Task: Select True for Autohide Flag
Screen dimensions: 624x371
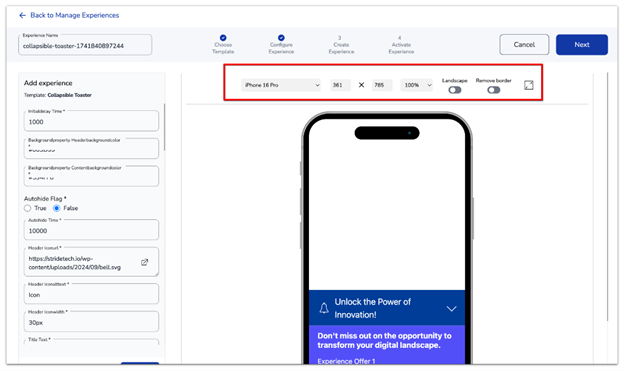Action: pyautogui.click(x=27, y=208)
